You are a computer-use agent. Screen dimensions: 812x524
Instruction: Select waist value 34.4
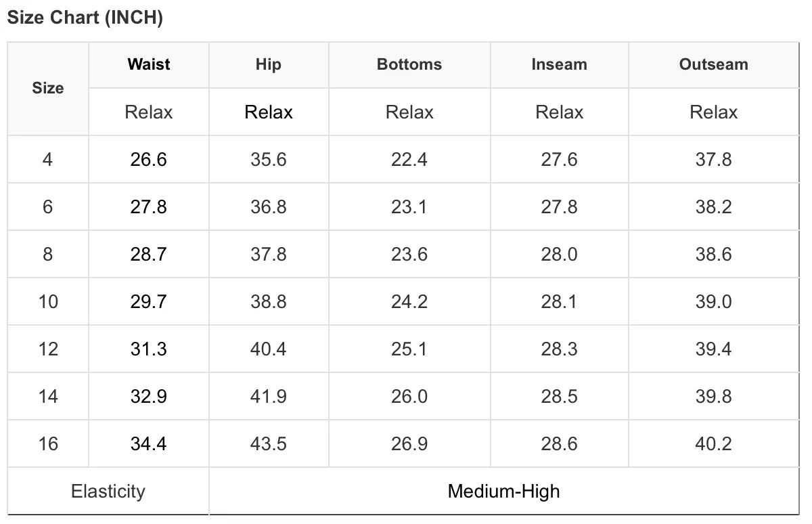point(149,444)
